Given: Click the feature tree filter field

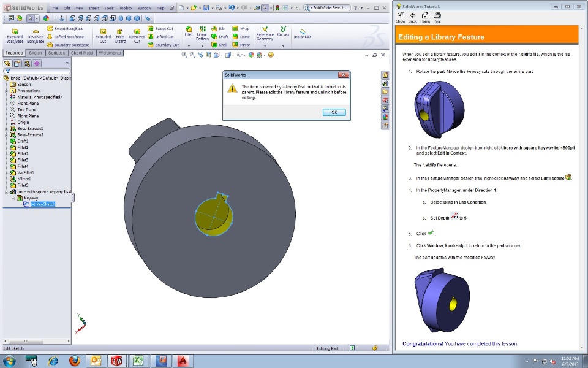Looking at the screenshot, I should pos(37,71).
